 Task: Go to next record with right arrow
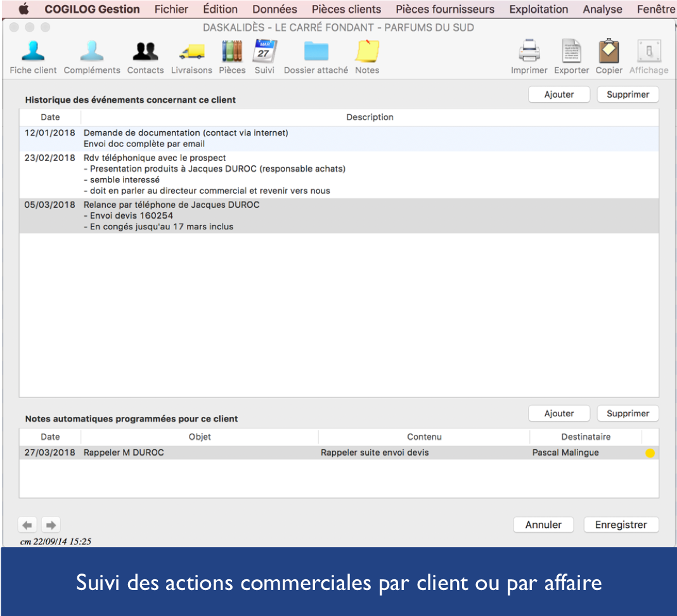pos(51,525)
